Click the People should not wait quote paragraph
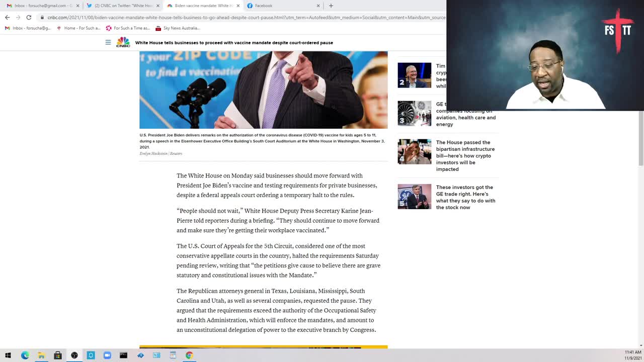 [278, 220]
